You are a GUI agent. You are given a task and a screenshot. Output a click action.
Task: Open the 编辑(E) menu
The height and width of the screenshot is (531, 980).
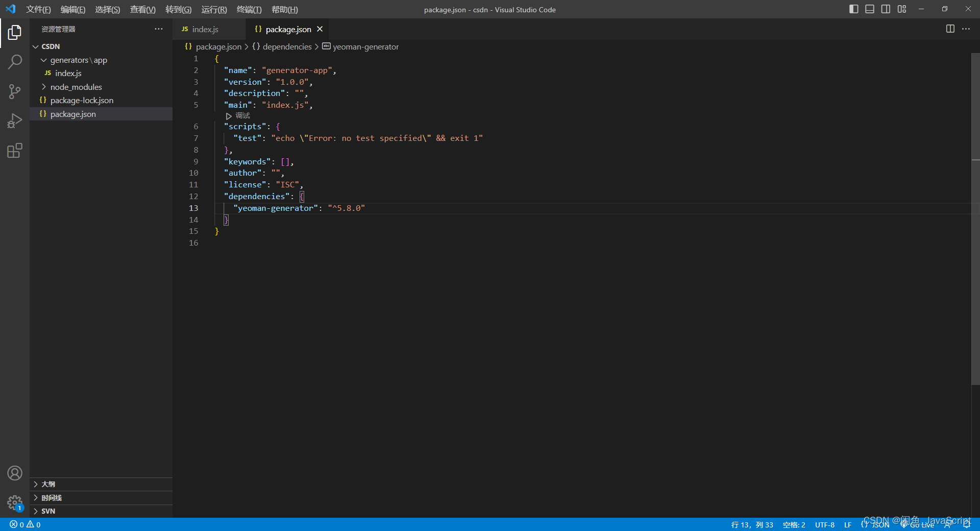[x=73, y=10]
